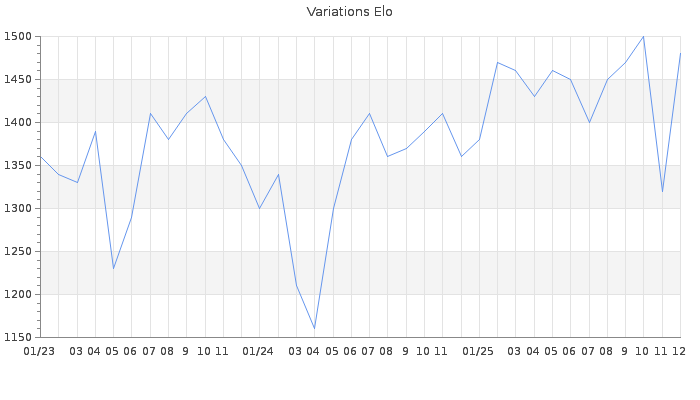Click the lowest point of the Elo line
The width and height of the screenshot is (700, 400).
pos(315,328)
